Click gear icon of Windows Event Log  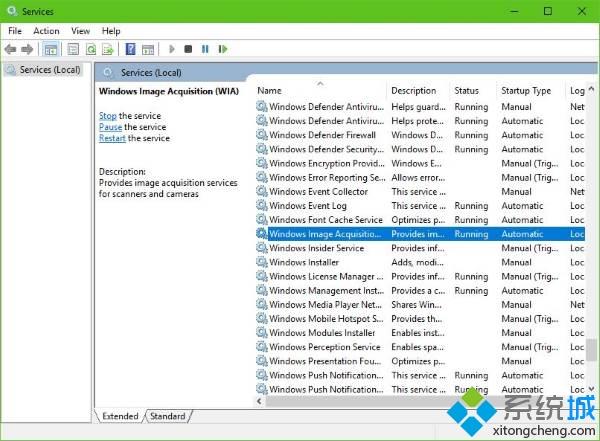coord(262,206)
